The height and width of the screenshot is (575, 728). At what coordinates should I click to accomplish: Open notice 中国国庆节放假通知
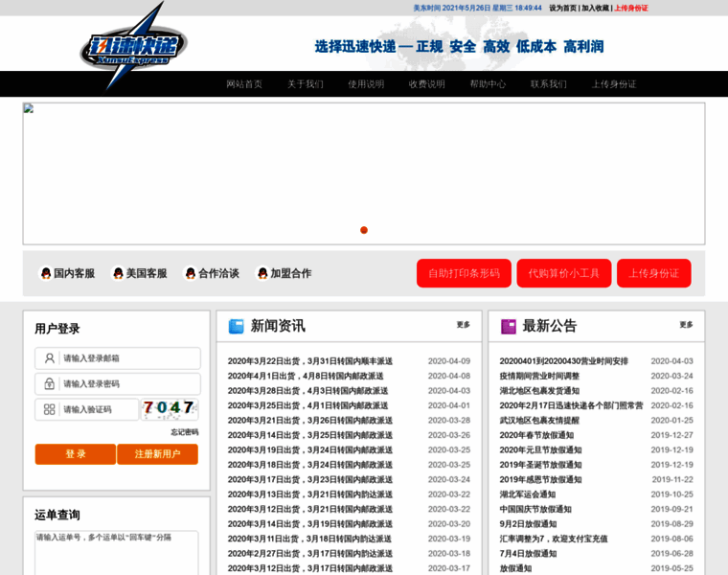tap(535, 509)
